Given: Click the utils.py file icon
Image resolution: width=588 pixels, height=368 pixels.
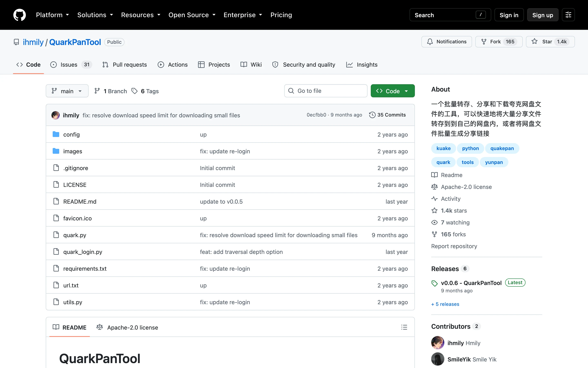Looking at the screenshot, I should 56,302.
